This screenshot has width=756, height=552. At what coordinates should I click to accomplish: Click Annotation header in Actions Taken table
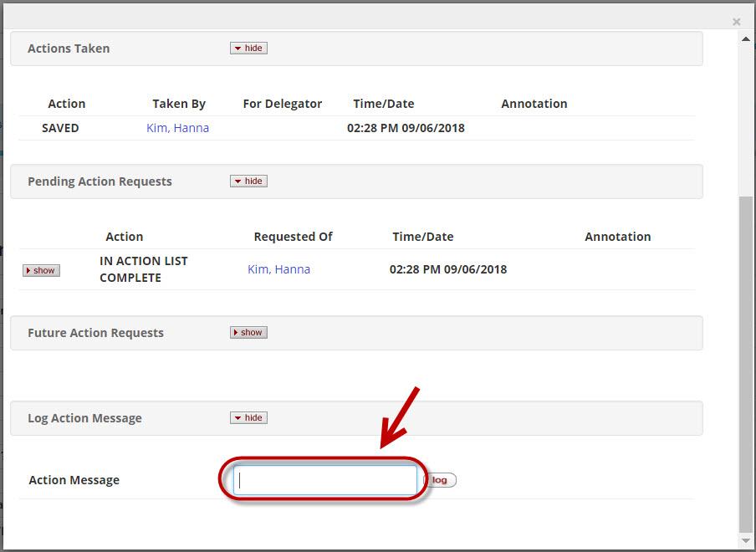coord(534,104)
